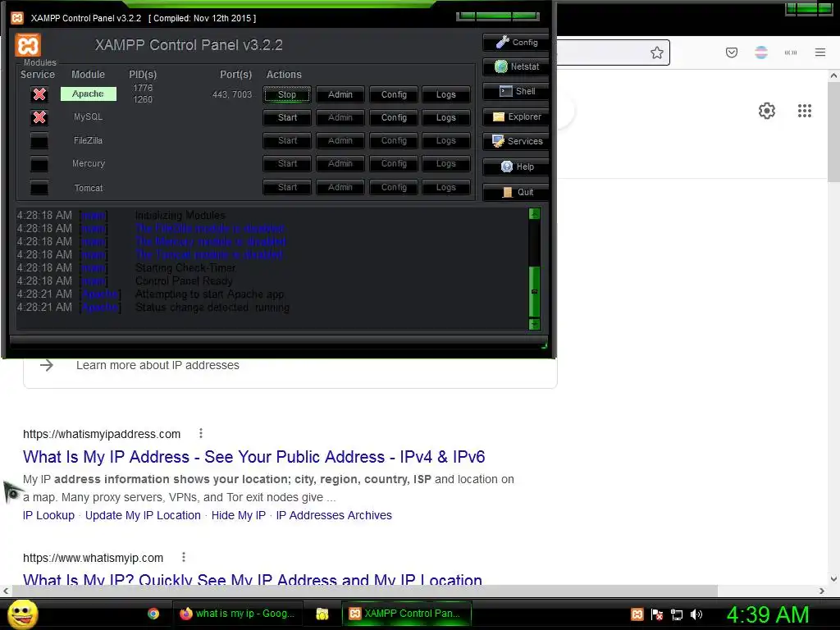Viewport: 840px width, 630px height.
Task: Open XAMPP Help
Action: [x=516, y=167]
